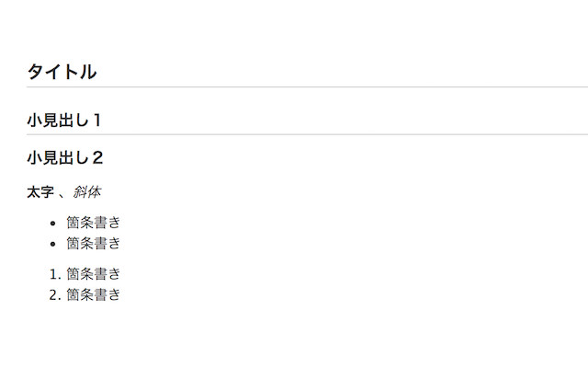Click the digit ２ in second subheading
The image size is (588, 368).
click(97, 157)
